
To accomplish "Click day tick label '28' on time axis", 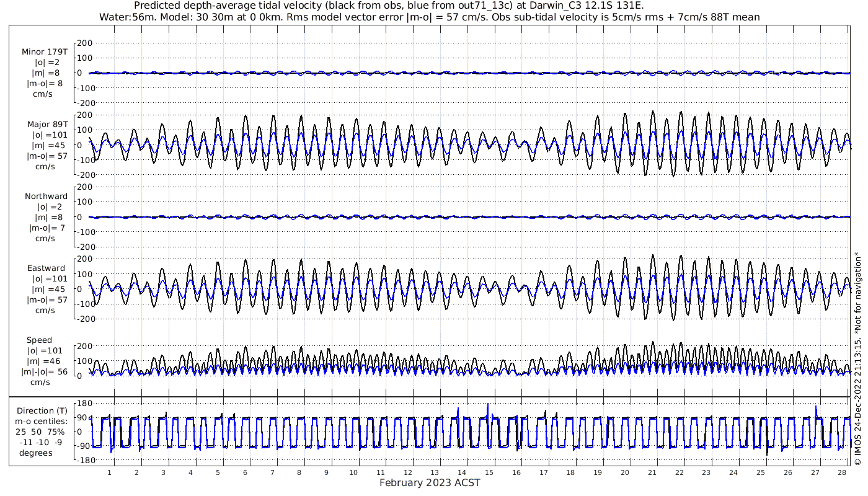I will coord(842,472).
